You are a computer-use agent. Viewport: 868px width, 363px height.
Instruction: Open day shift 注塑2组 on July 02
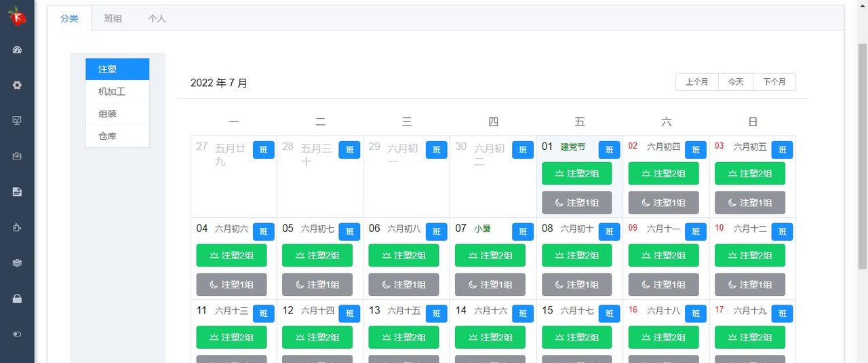click(663, 173)
